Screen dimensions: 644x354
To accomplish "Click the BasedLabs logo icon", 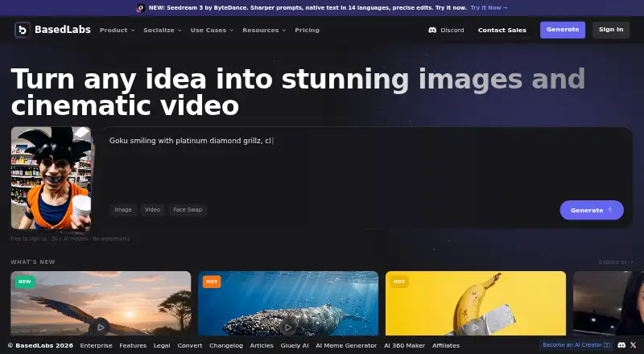I will (x=23, y=30).
